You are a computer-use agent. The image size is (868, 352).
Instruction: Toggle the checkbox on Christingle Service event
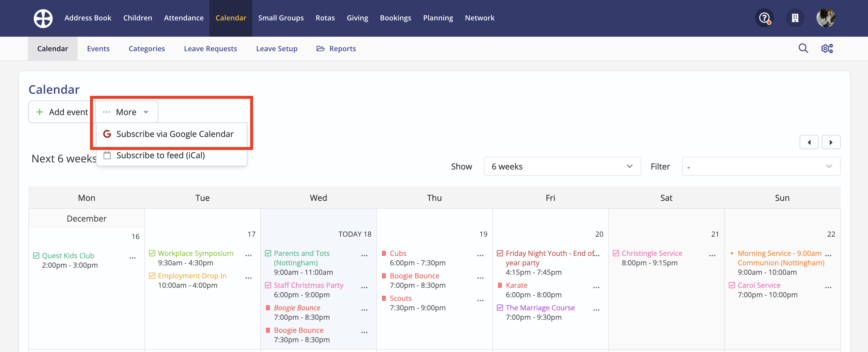616,253
